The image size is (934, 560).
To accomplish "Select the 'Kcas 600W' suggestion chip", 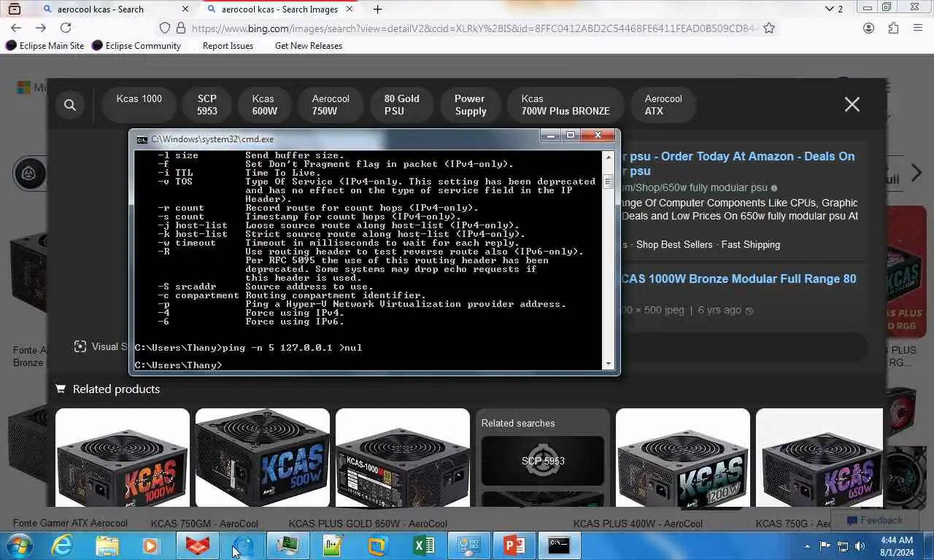I will pyautogui.click(x=264, y=104).
